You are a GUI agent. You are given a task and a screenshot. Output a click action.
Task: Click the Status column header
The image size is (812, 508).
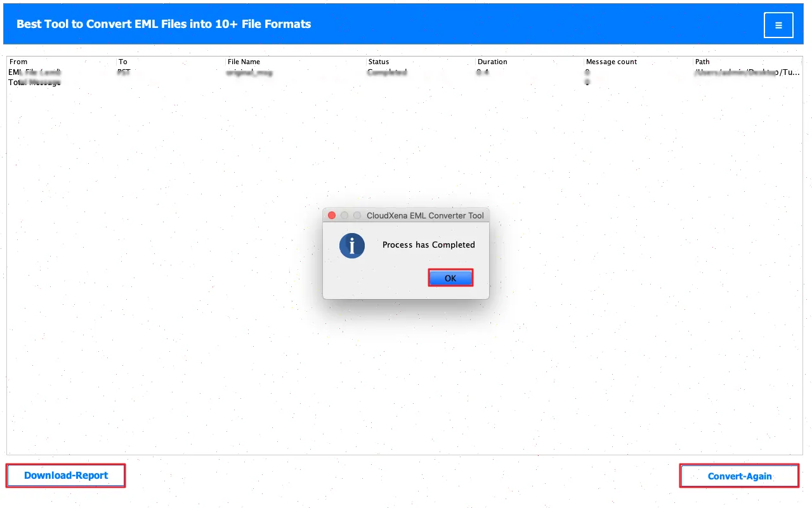point(379,62)
